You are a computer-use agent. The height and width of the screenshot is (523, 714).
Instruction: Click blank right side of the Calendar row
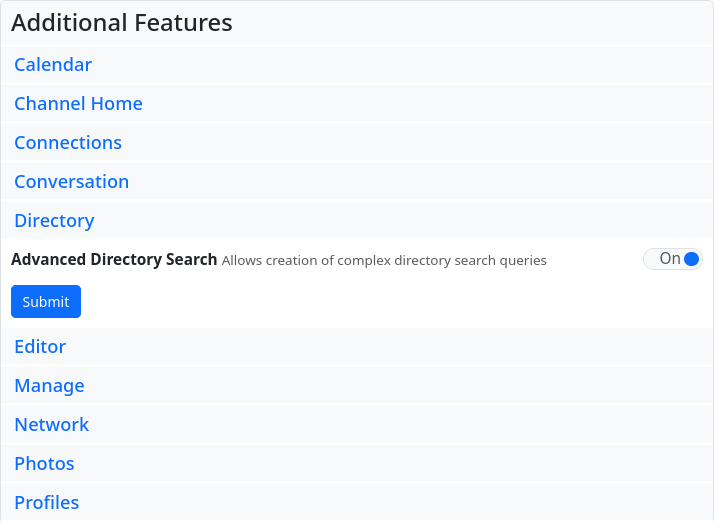(x=500, y=65)
